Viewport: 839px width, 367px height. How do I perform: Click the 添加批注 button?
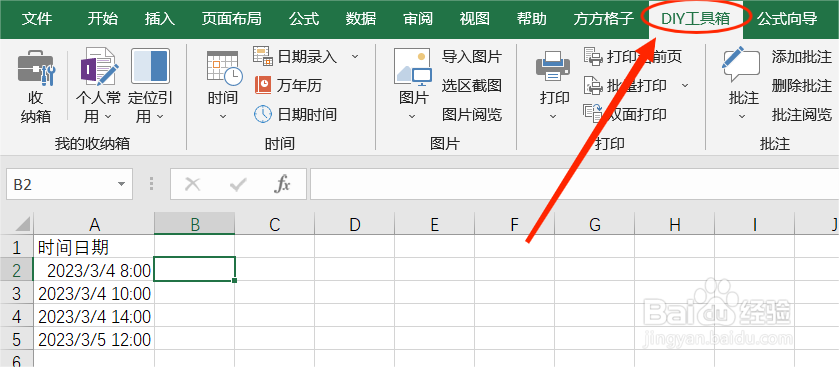tap(801, 56)
